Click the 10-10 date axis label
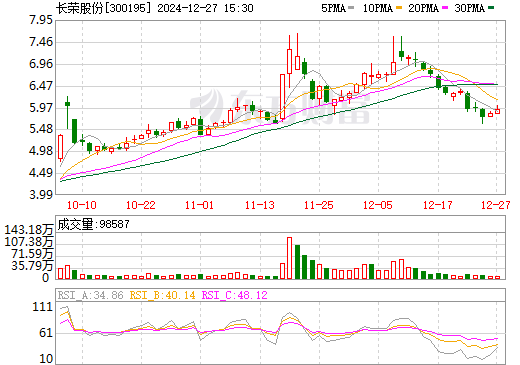This screenshot has width=520, height=365. 82,205
